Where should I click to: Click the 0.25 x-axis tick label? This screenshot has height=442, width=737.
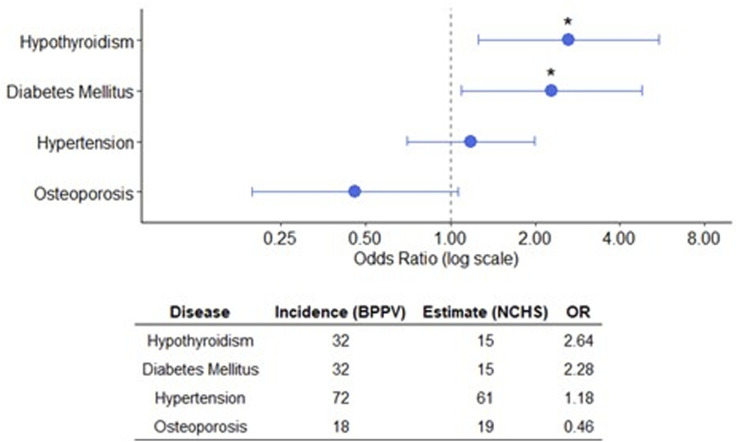[281, 241]
